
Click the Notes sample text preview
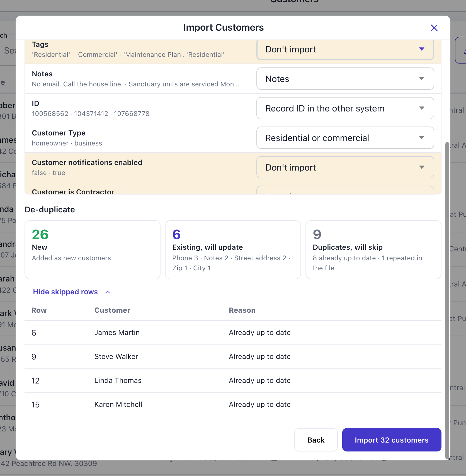click(135, 84)
